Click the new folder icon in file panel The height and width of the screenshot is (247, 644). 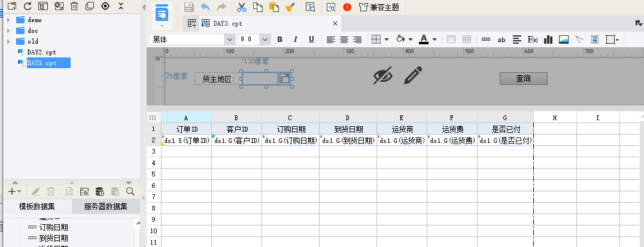13,6
